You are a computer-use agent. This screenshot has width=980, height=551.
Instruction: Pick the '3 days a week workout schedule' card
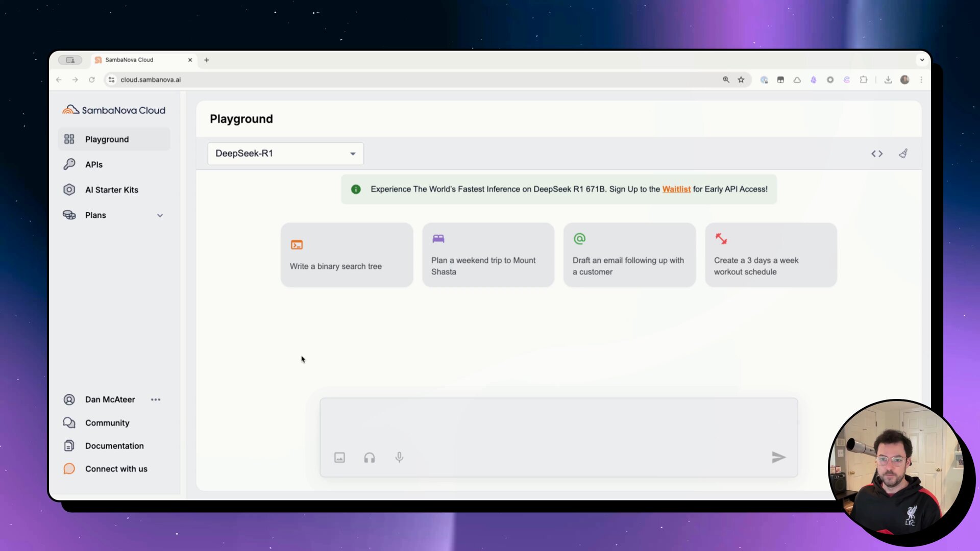coord(771,255)
